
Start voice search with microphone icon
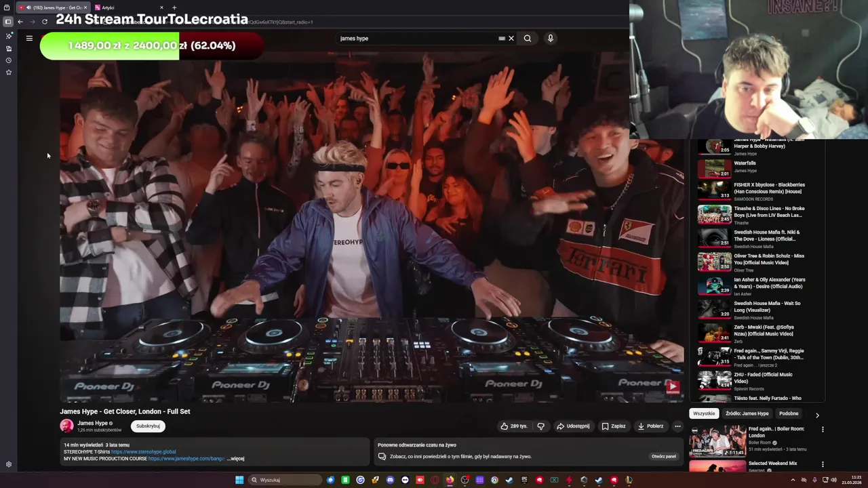(551, 39)
